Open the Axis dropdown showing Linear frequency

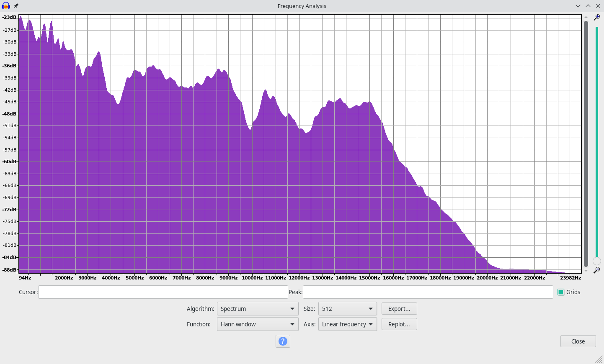point(348,324)
